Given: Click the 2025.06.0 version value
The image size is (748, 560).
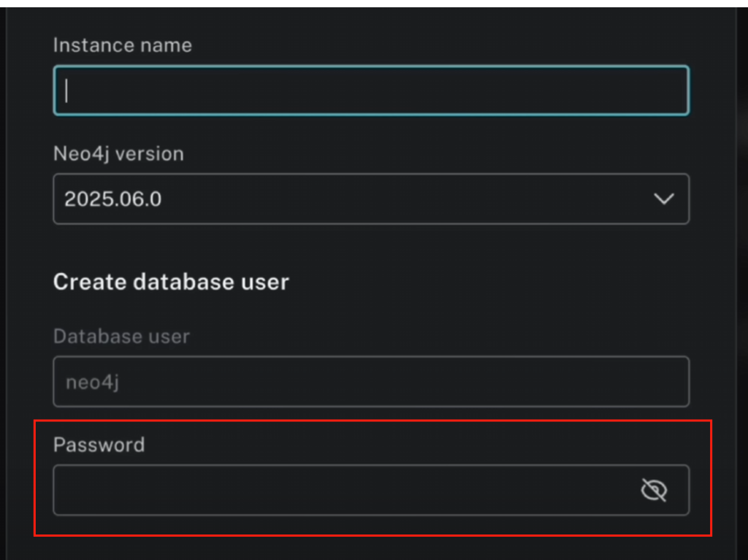Looking at the screenshot, I should [112, 199].
